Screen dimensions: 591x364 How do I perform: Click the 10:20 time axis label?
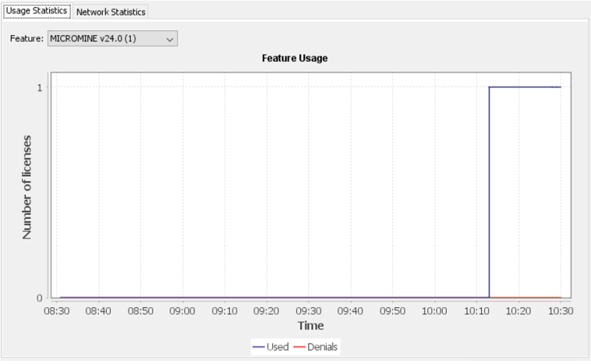518,311
